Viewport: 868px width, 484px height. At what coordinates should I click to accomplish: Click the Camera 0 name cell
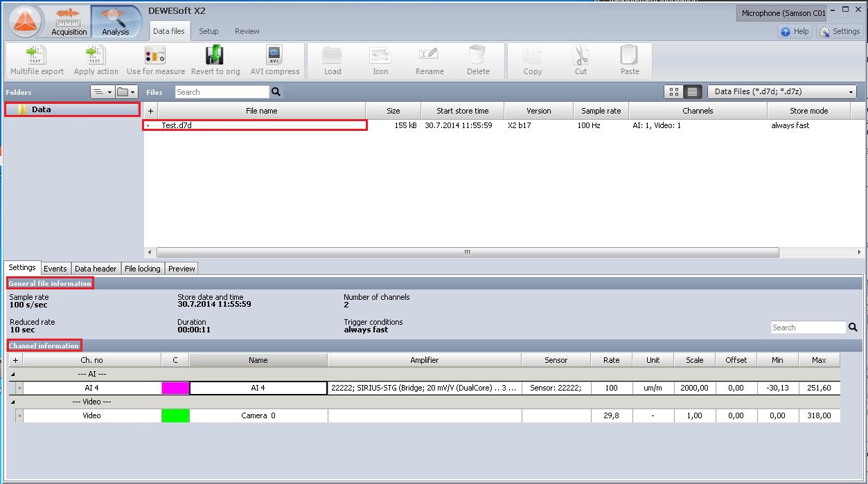coord(258,415)
